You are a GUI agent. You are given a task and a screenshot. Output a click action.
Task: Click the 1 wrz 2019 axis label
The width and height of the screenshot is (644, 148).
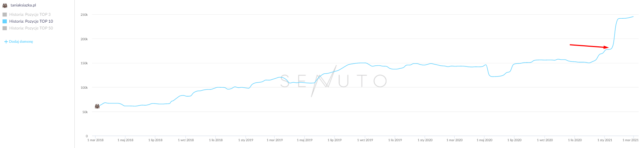tap(365, 140)
